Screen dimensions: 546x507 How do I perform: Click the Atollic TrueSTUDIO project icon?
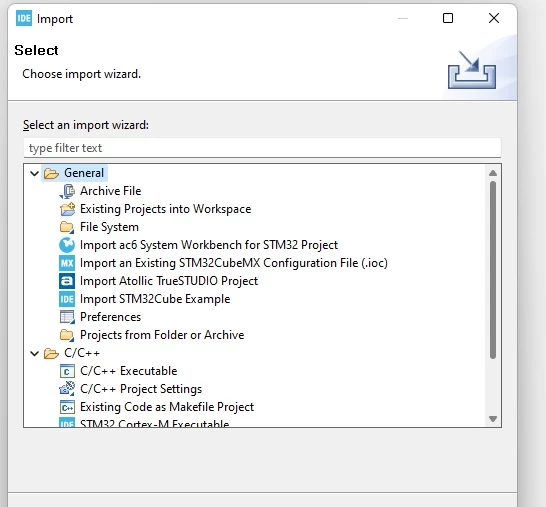(x=67, y=281)
